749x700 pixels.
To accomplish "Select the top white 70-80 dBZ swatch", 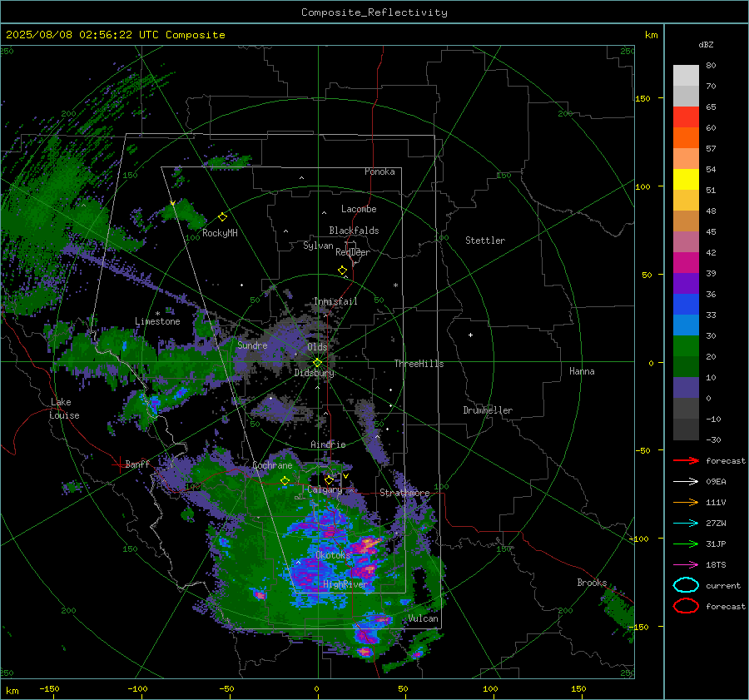I will pyautogui.click(x=686, y=76).
